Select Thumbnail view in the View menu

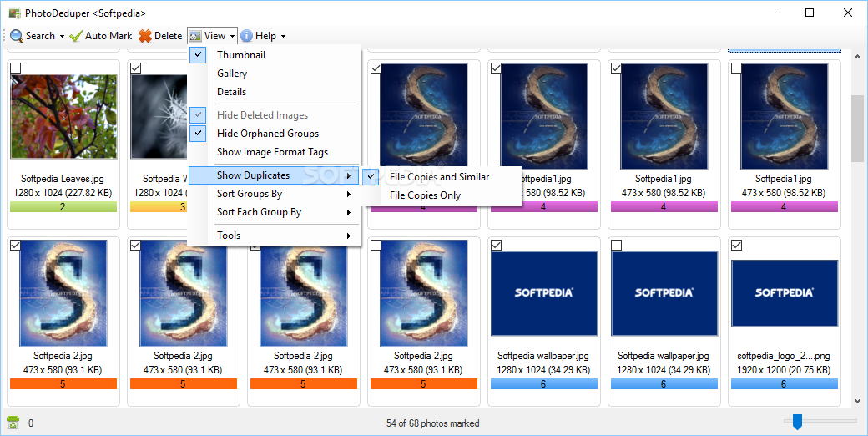(275, 55)
